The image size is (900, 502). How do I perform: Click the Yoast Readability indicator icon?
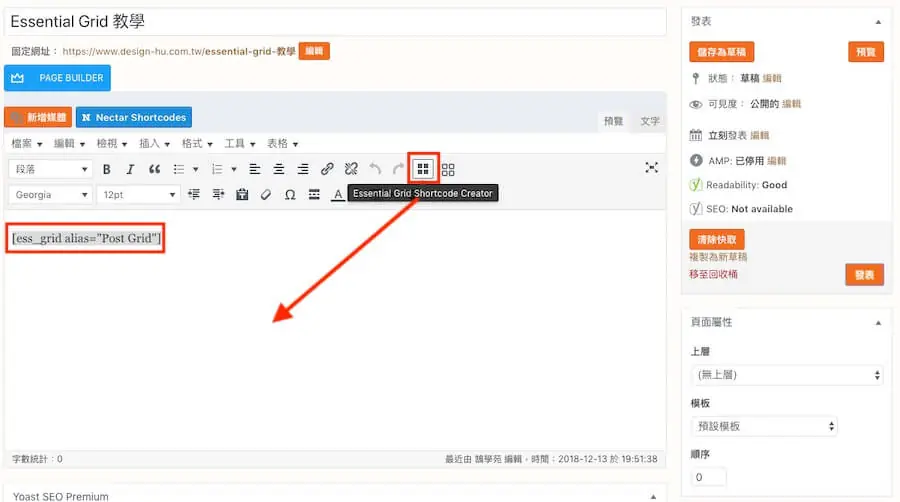pyautogui.click(x=696, y=185)
